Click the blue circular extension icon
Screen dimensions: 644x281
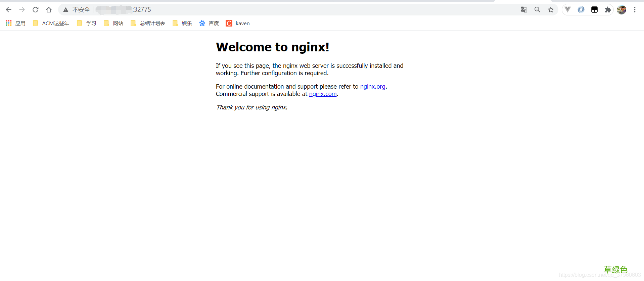pos(581,10)
